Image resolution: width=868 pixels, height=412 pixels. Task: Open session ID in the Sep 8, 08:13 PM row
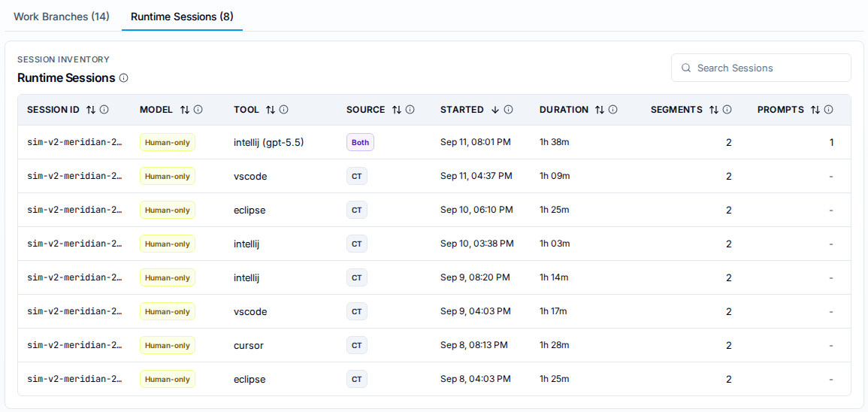[x=74, y=345]
